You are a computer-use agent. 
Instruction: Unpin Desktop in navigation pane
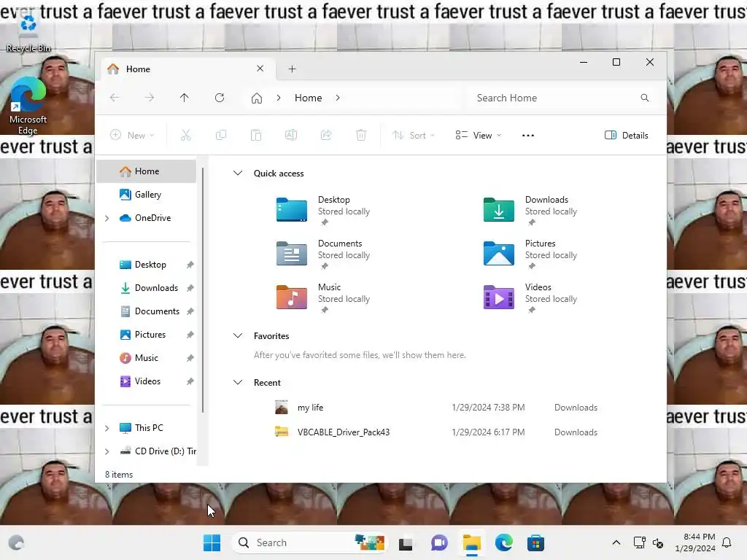click(190, 265)
